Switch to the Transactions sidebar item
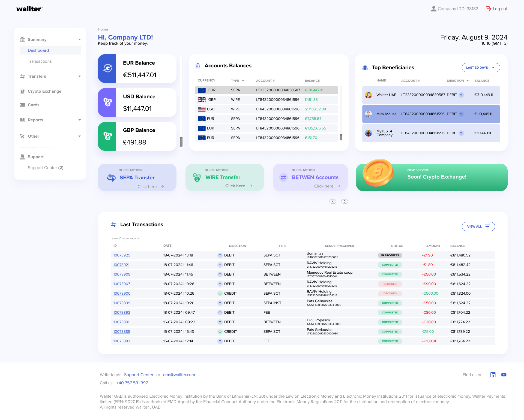 click(40, 61)
